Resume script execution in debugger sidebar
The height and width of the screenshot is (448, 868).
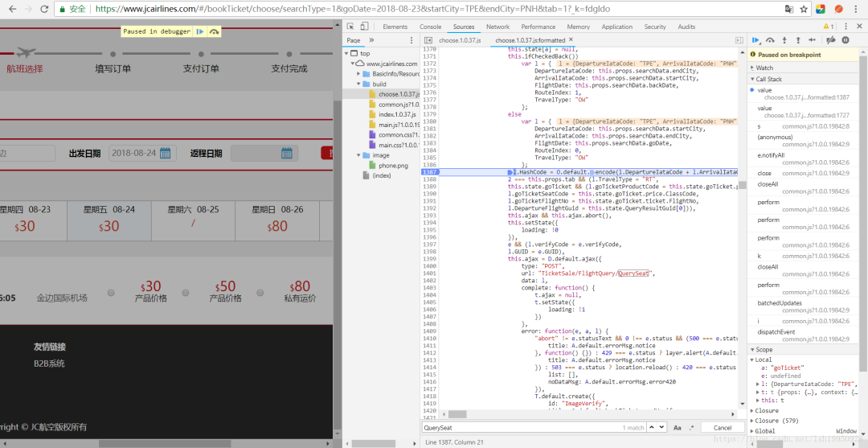[x=755, y=40]
